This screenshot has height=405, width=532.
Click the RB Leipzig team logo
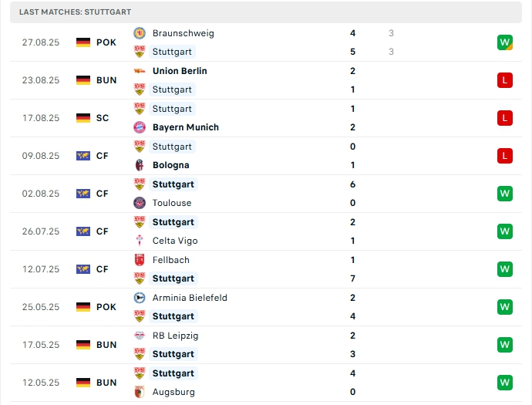click(140, 336)
